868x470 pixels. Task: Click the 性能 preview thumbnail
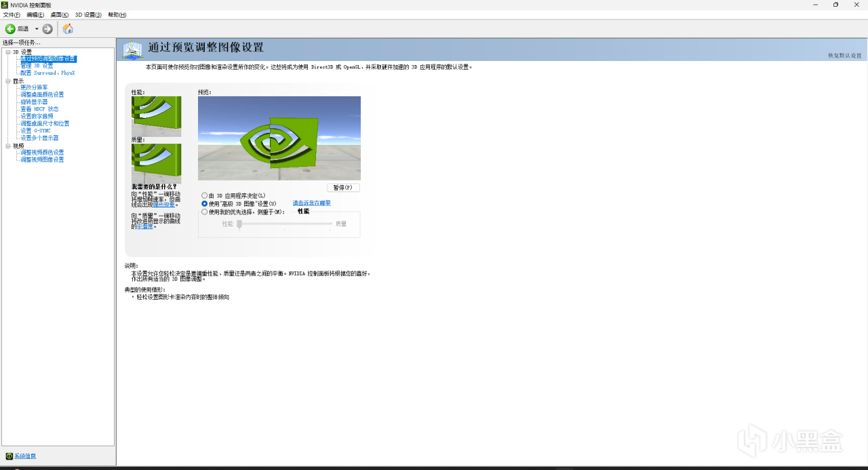(x=157, y=116)
